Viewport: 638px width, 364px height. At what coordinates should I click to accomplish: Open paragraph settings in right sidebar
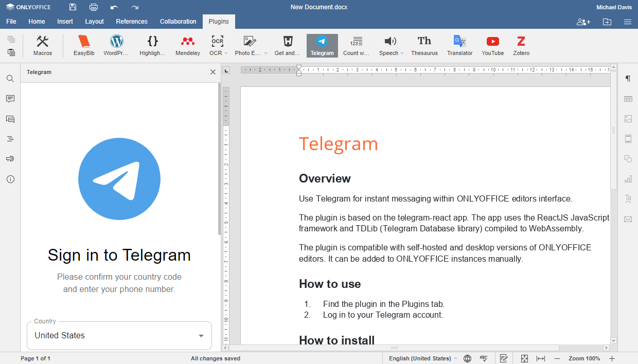pyautogui.click(x=628, y=79)
